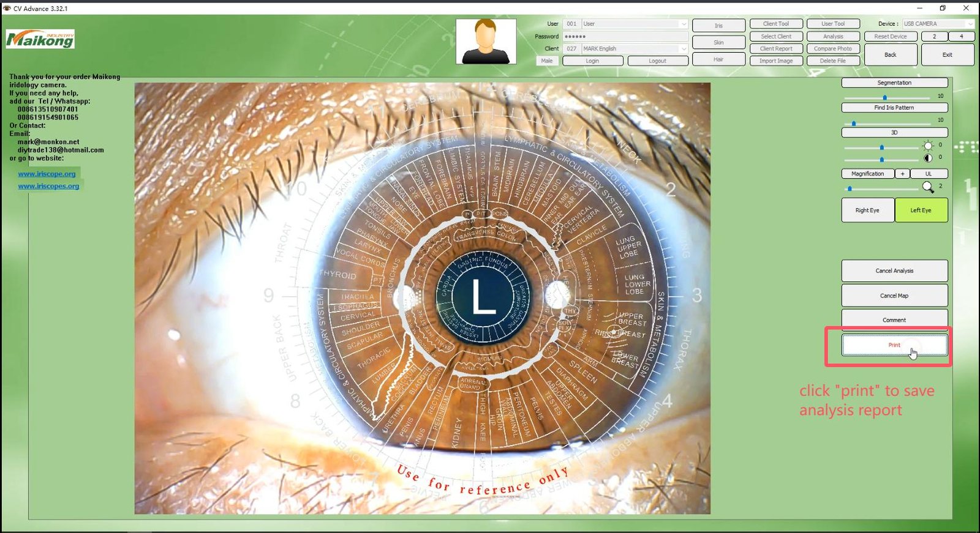Click the Exit button
Viewport: 980px width, 533px height.
(x=948, y=54)
